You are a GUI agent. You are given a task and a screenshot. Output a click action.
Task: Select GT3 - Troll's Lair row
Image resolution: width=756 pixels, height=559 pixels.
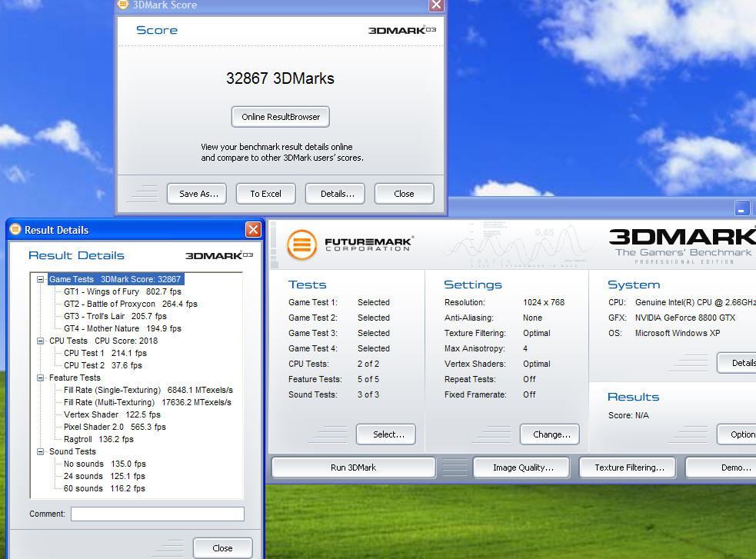(115, 316)
